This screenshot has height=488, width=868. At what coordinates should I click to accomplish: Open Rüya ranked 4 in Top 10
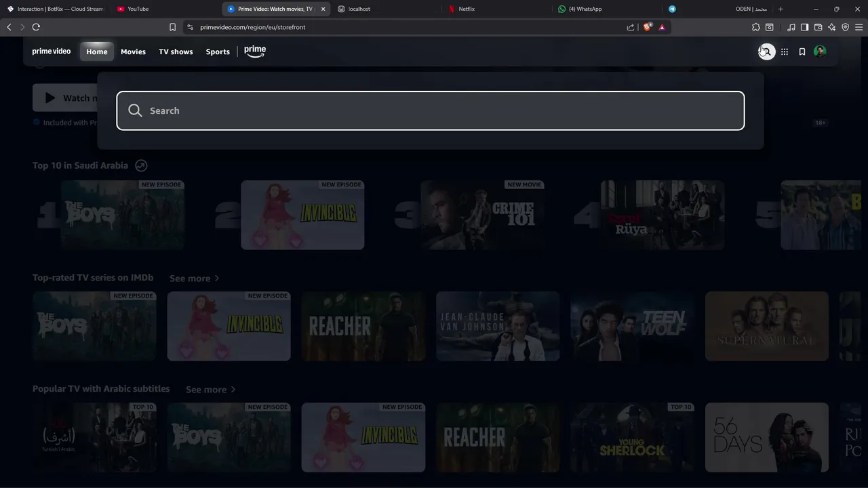(x=663, y=215)
